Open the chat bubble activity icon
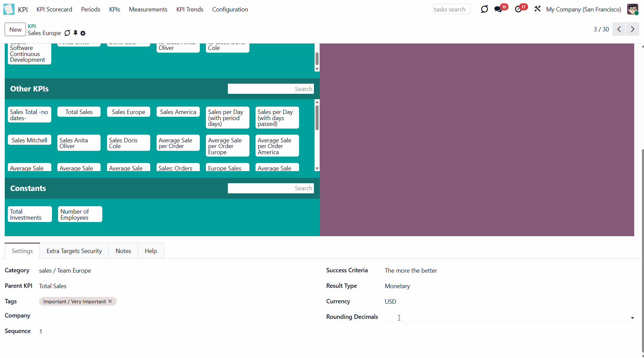 [x=484, y=9]
